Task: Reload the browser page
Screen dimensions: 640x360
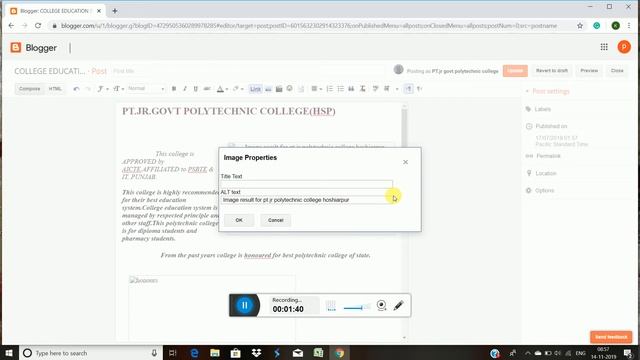Action: [x=38, y=25]
